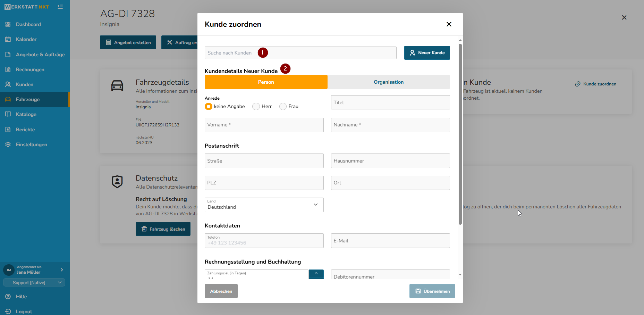This screenshot has height=315, width=644.
Task: Open the Dashboard icon in sidebar
Action: (x=8, y=24)
